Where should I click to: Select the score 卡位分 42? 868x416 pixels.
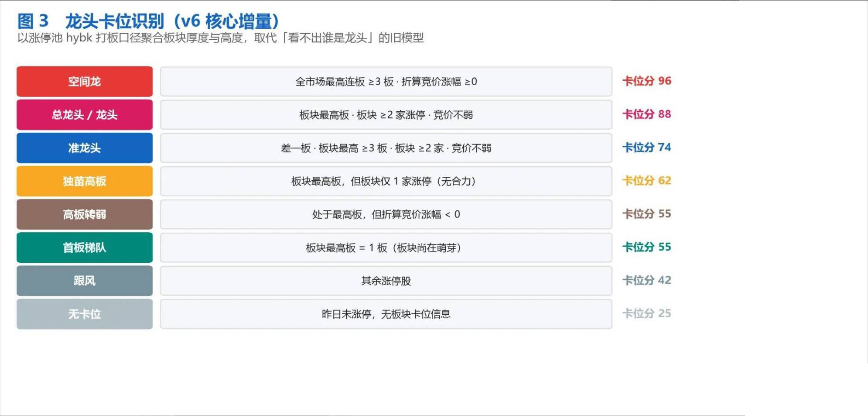click(x=647, y=280)
